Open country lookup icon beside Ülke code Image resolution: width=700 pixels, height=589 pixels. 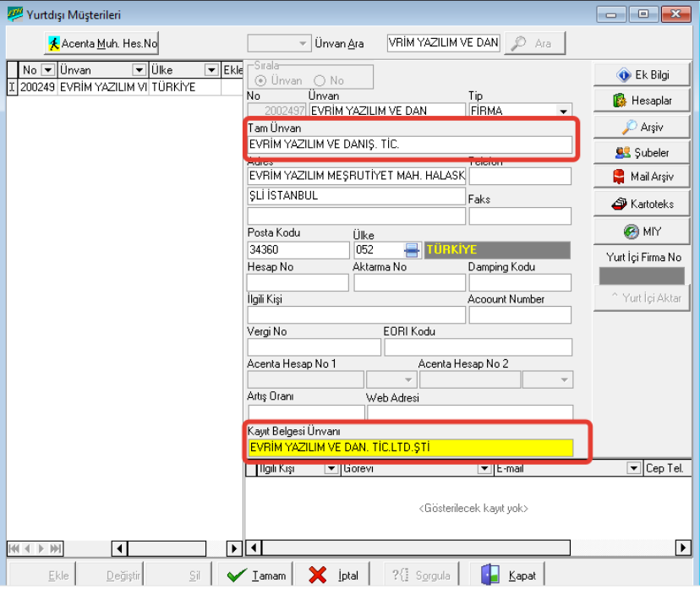tap(412, 250)
